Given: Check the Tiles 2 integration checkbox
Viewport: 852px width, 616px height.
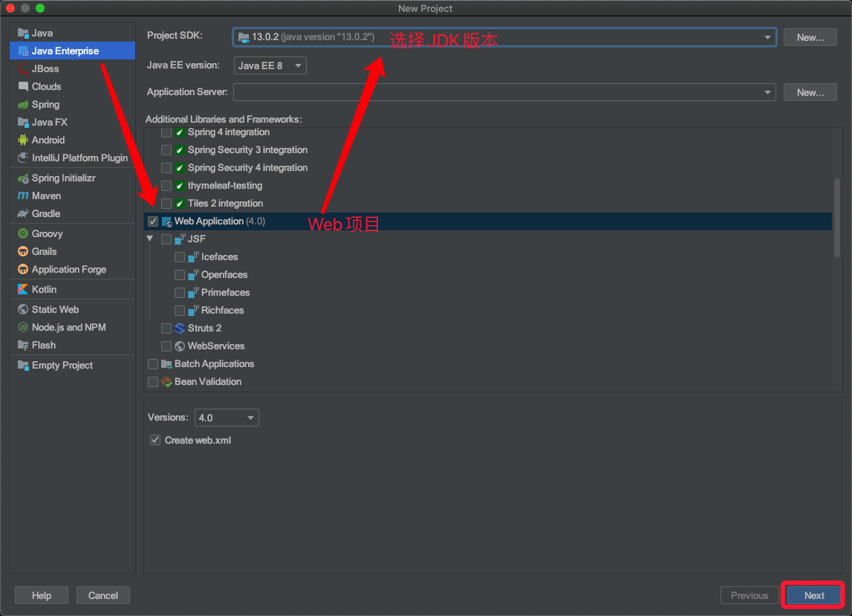Looking at the screenshot, I should [166, 204].
